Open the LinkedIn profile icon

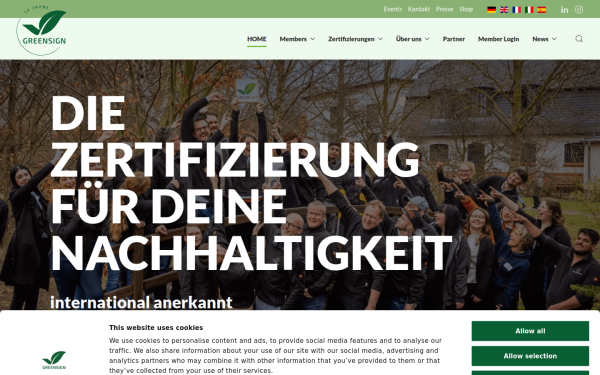pos(564,10)
